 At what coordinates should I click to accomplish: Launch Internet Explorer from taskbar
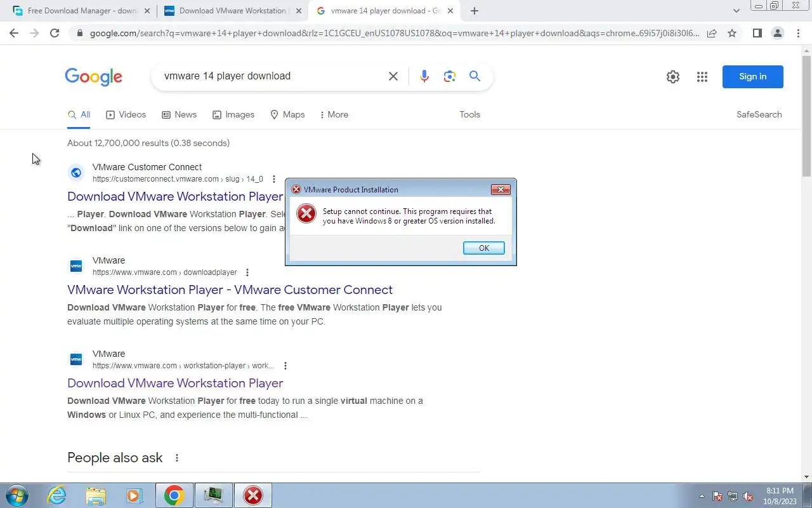click(x=57, y=495)
